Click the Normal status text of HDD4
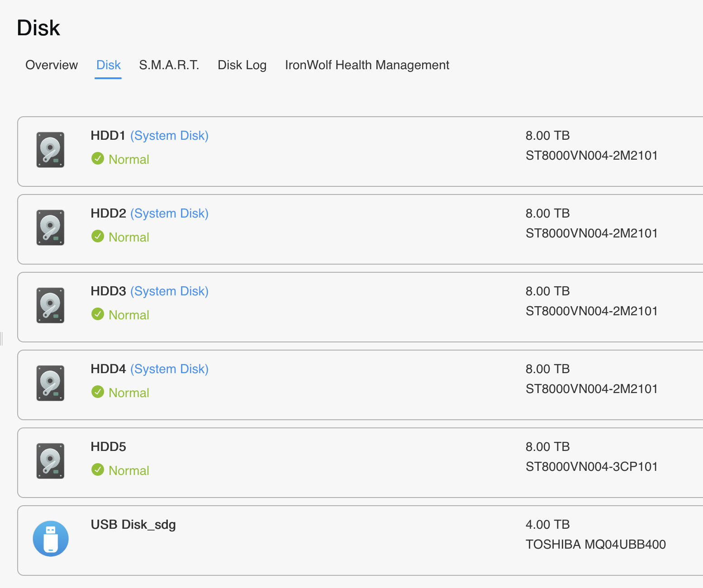 click(129, 393)
